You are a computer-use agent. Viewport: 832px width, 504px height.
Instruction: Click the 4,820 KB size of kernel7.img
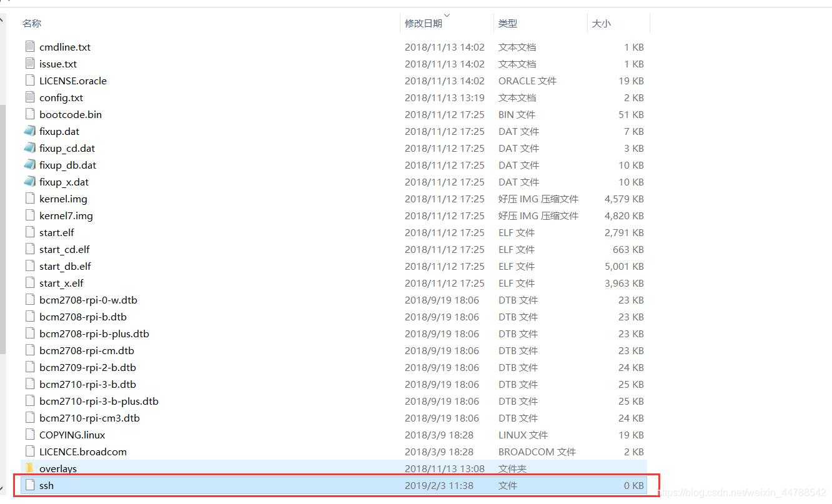pyautogui.click(x=624, y=215)
